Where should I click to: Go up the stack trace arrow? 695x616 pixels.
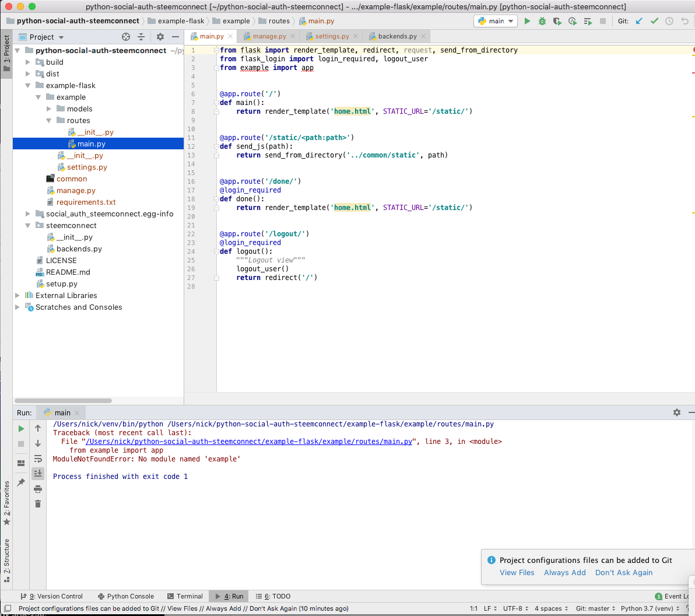(38, 428)
